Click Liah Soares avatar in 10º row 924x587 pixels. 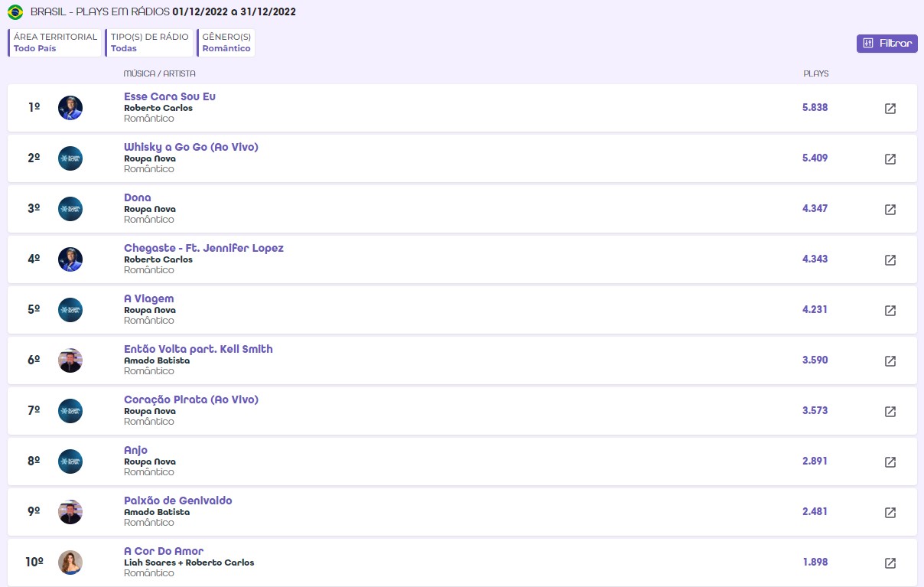coord(70,563)
